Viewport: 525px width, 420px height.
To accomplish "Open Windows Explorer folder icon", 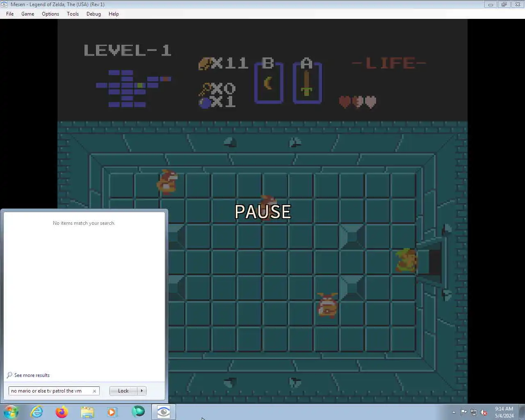I will pos(87,411).
